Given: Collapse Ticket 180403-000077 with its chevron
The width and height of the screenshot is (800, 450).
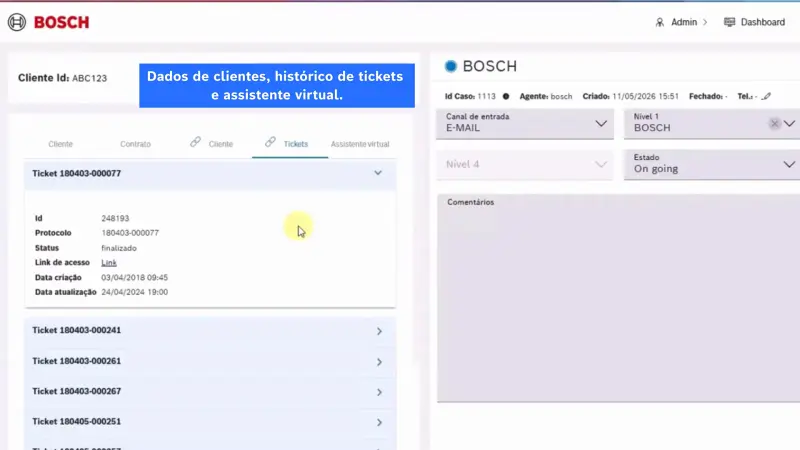Looking at the screenshot, I should (378, 173).
